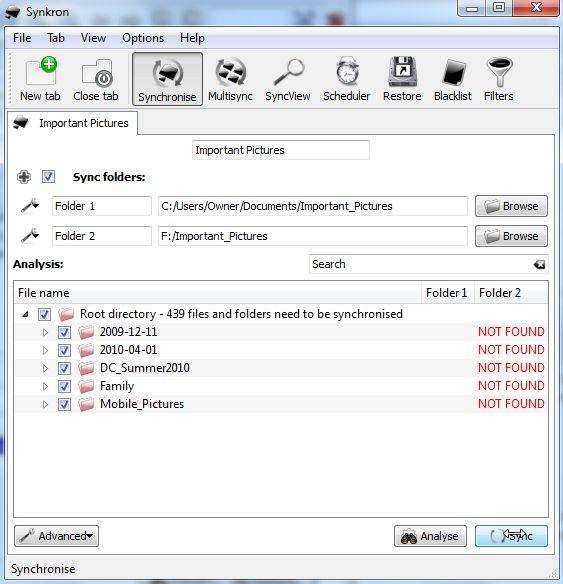Click NOT FOUND in the 2009-12-11 row
Viewport: 563px width, 584px height.
tap(511, 332)
